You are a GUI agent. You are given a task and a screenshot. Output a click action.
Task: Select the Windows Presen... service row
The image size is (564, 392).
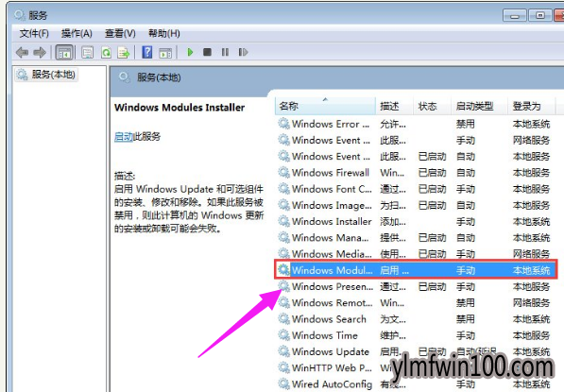click(x=416, y=286)
